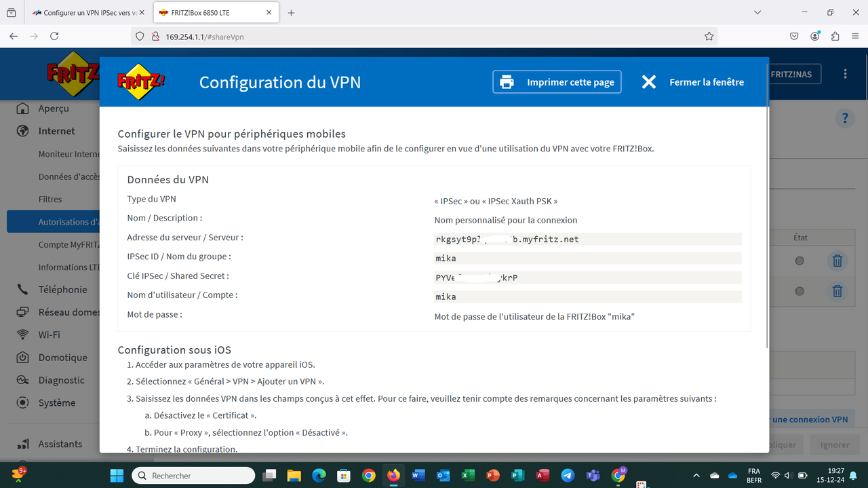Click Imprimer cette page button
This screenshot has height=488, width=868.
[557, 82]
